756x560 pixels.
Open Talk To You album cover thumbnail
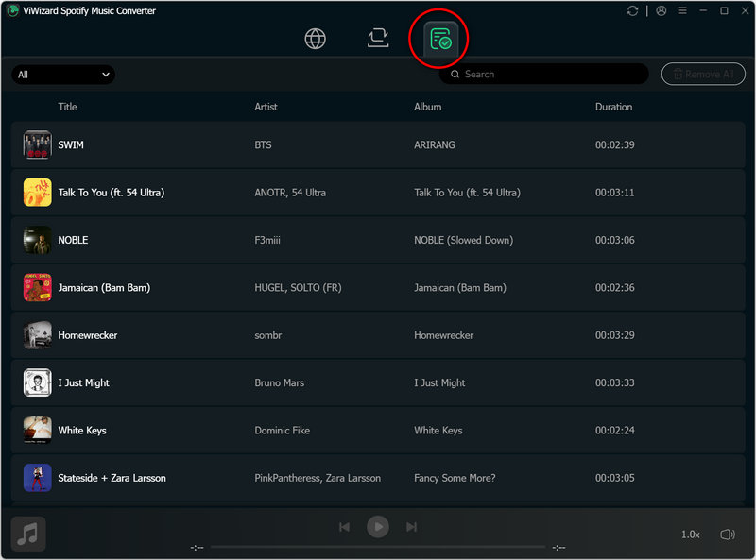coord(37,193)
